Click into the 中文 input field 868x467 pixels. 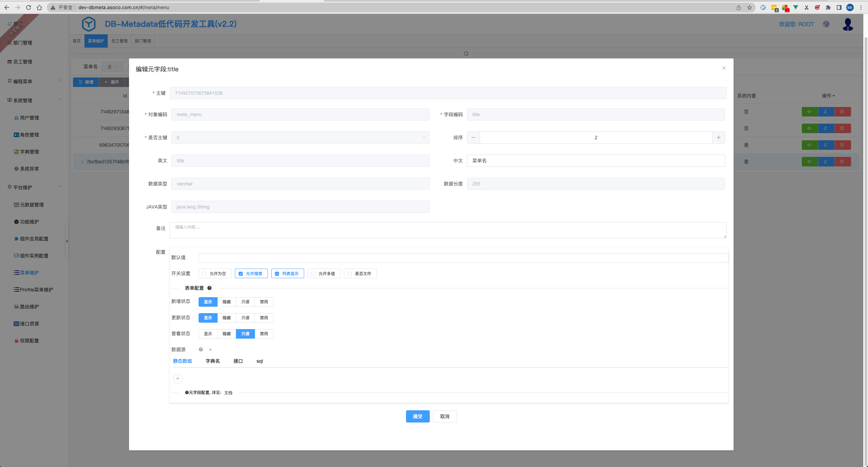pyautogui.click(x=595, y=161)
